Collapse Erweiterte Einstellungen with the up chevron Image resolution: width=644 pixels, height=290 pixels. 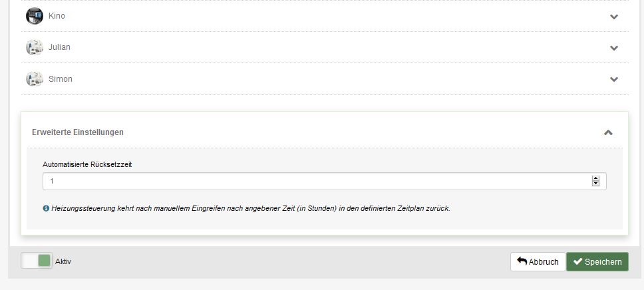[x=608, y=132]
